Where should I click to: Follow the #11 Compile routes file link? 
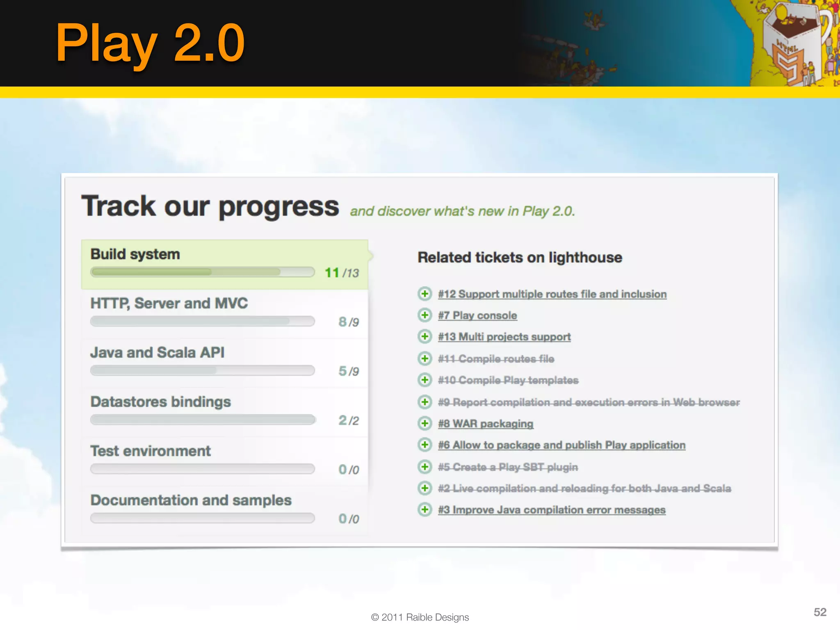pyautogui.click(x=496, y=359)
